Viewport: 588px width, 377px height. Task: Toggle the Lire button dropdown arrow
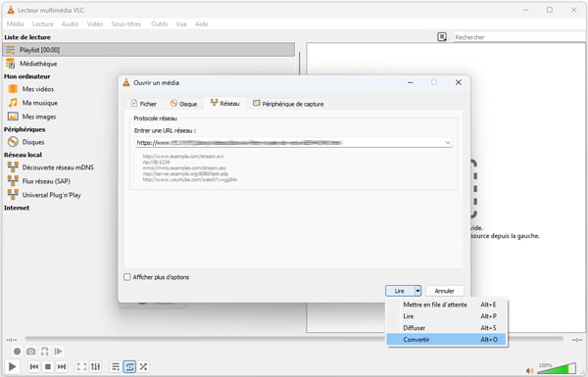[x=417, y=291]
